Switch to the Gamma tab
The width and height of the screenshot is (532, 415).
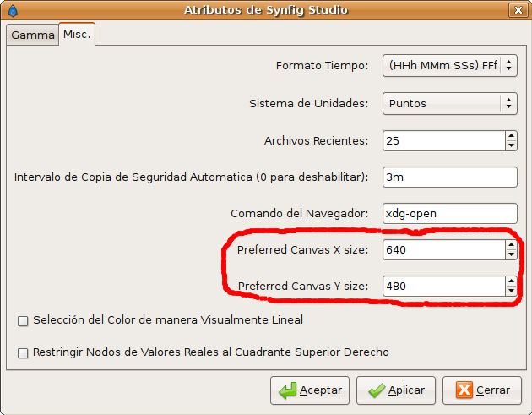point(33,35)
